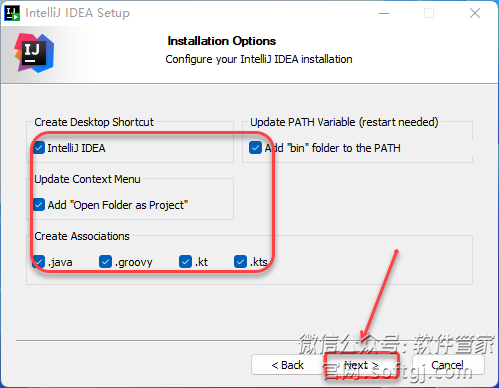The height and width of the screenshot is (388, 499).
Task: Go back using the < Back button
Action: (287, 365)
